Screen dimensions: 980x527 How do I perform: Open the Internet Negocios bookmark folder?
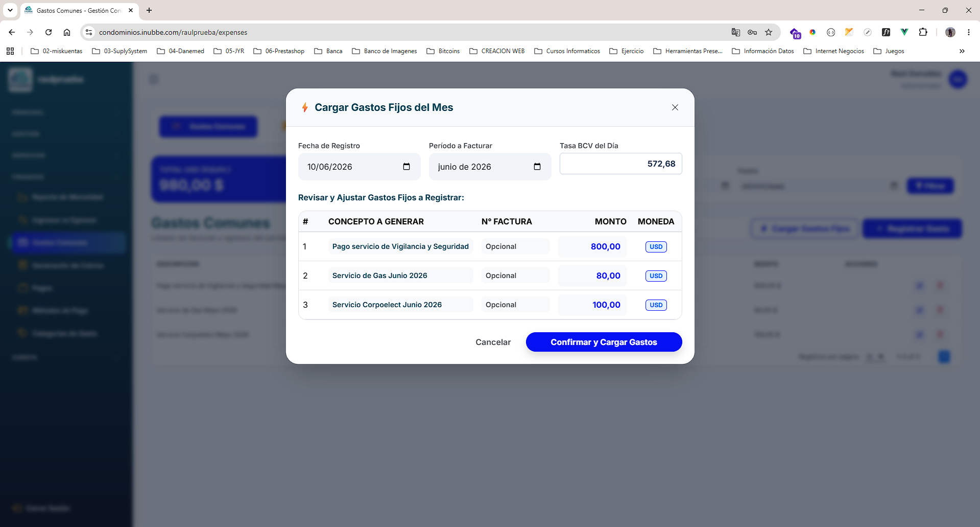[834, 51]
